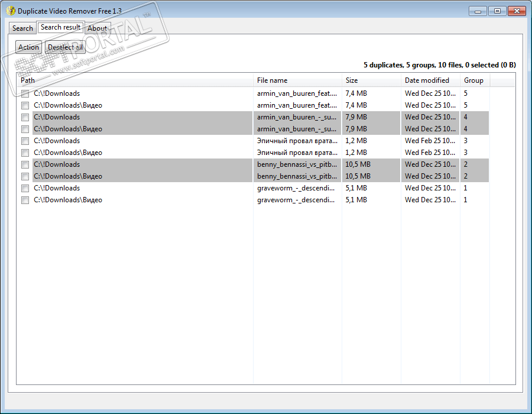Sort by the Group column header
The width and height of the screenshot is (532, 414).
[475, 80]
